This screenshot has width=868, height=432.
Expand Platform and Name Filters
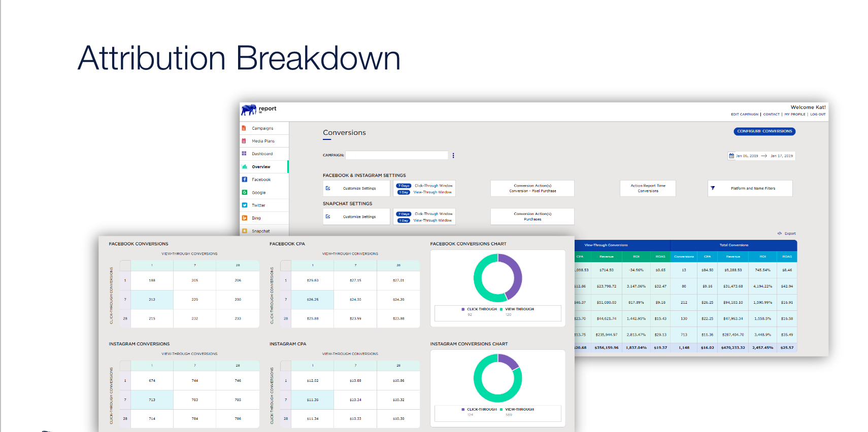pyautogui.click(x=750, y=188)
